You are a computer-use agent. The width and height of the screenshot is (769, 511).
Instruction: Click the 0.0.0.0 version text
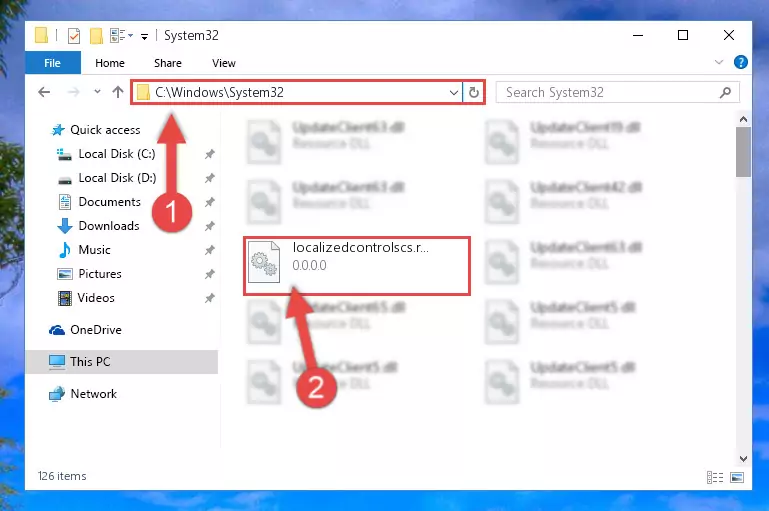click(309, 265)
